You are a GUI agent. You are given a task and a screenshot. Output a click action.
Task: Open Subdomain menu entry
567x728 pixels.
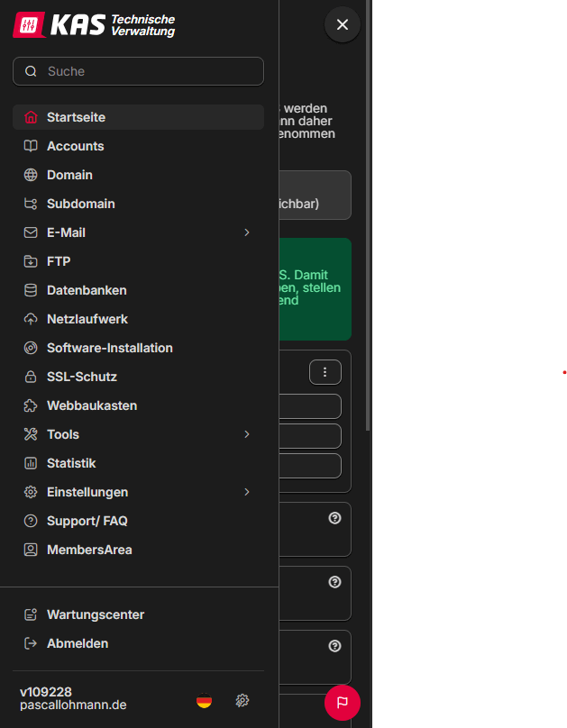coord(139,204)
